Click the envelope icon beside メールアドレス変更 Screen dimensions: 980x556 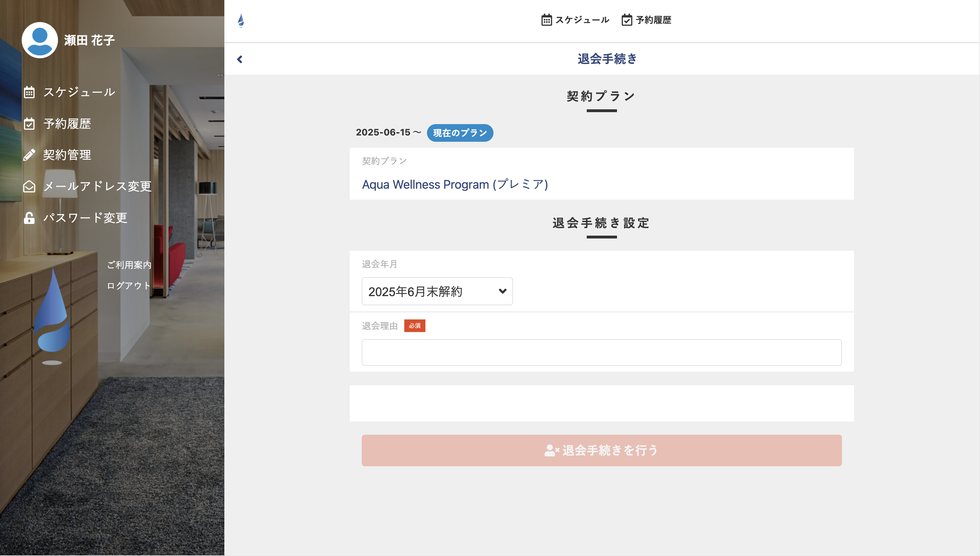[x=29, y=186]
